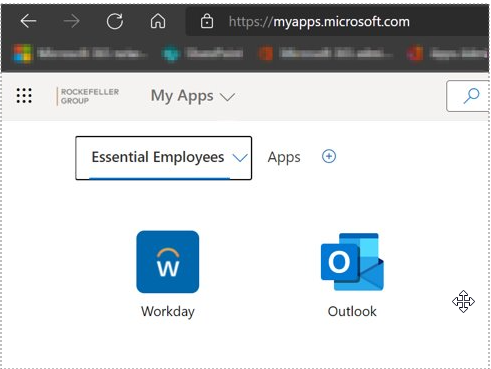491x369 pixels.
Task: Open the Microsoft logo bookmark
Action: pyautogui.click(x=23, y=53)
